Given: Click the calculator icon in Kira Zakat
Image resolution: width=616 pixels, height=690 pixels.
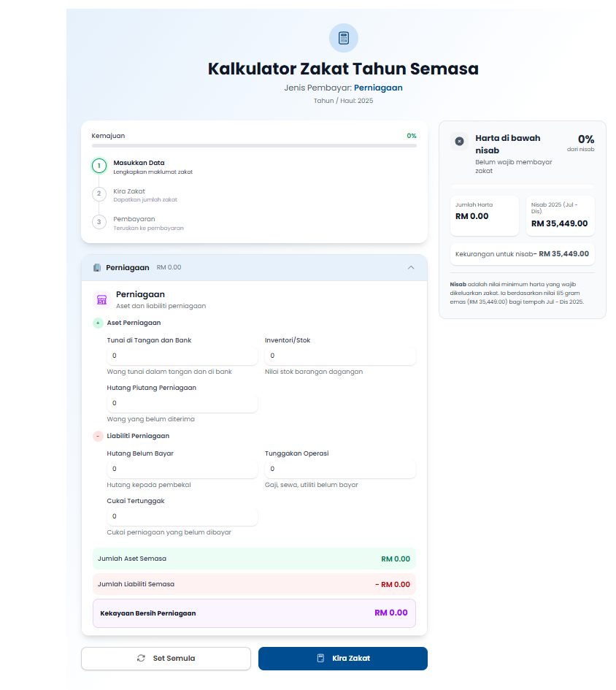Looking at the screenshot, I should pos(320,659).
